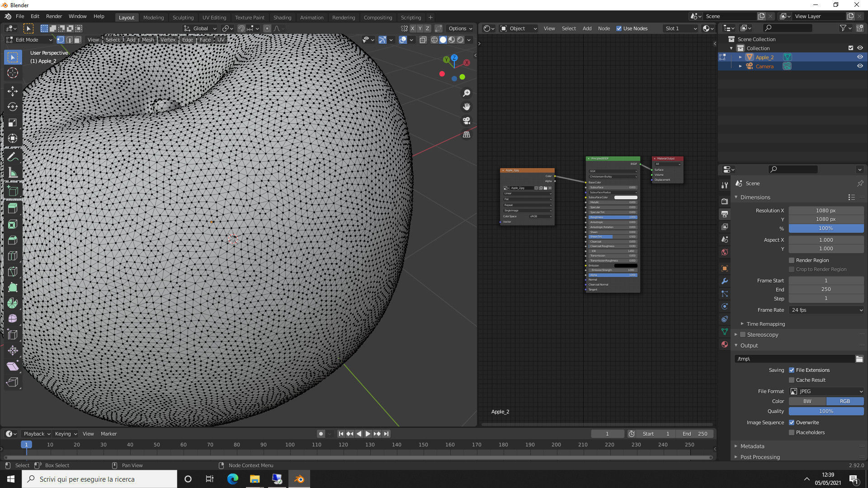Expand the Time Remapping section
The height and width of the screenshot is (488, 868).
pos(765,324)
